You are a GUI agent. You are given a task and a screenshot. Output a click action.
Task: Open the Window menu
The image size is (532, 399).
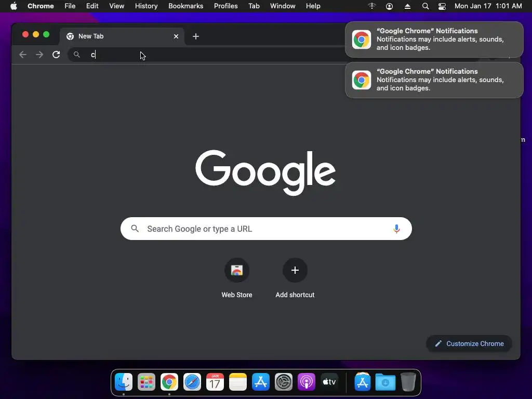click(283, 6)
